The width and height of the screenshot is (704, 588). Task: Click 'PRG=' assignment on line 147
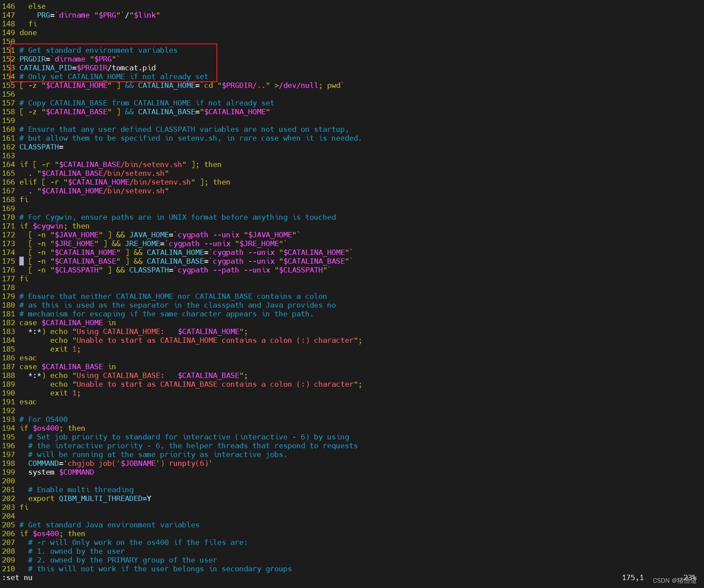click(46, 15)
